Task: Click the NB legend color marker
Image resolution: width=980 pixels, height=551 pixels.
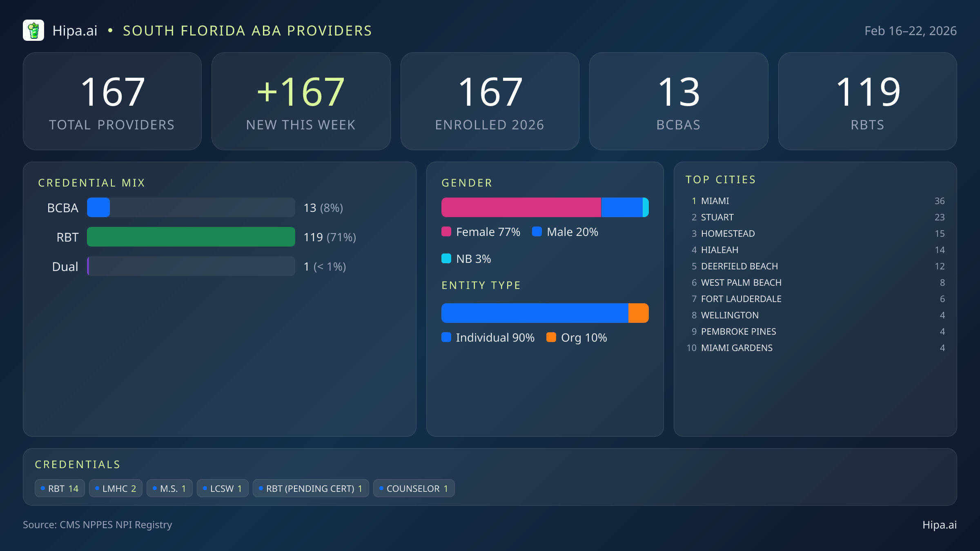Action: (x=446, y=258)
